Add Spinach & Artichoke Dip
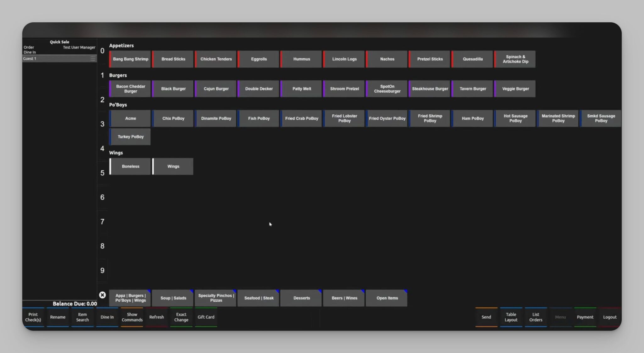 coord(515,59)
